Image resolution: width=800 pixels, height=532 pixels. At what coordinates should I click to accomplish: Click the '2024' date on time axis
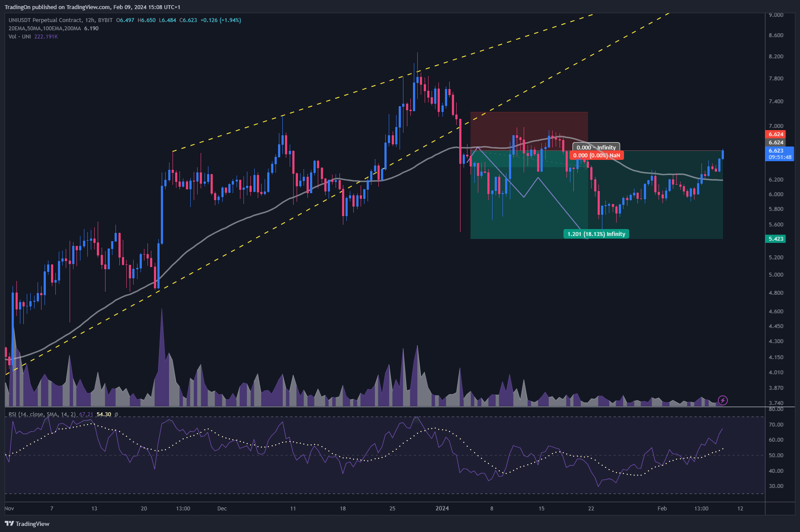point(442,509)
